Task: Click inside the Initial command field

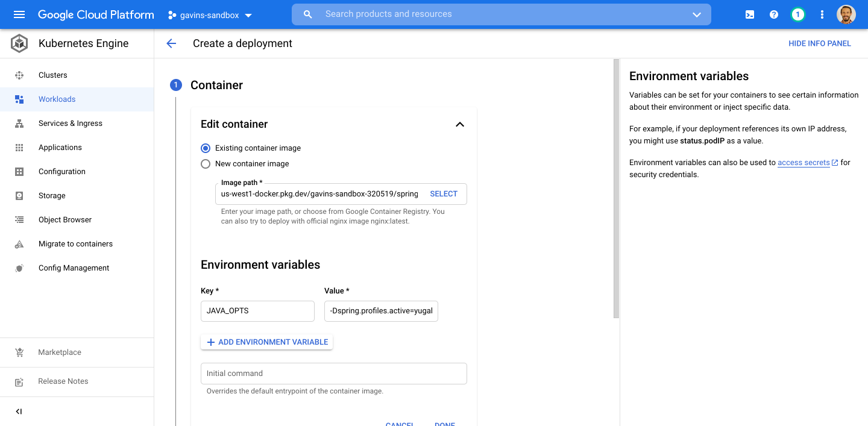Action: [x=333, y=374]
